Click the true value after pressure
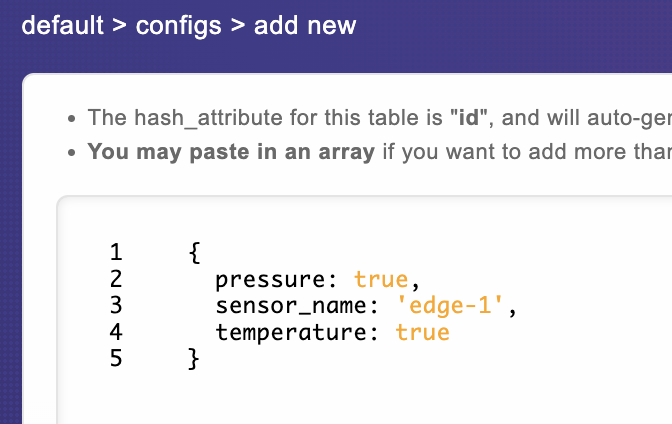Screen dimensions: 672x424 (381, 280)
